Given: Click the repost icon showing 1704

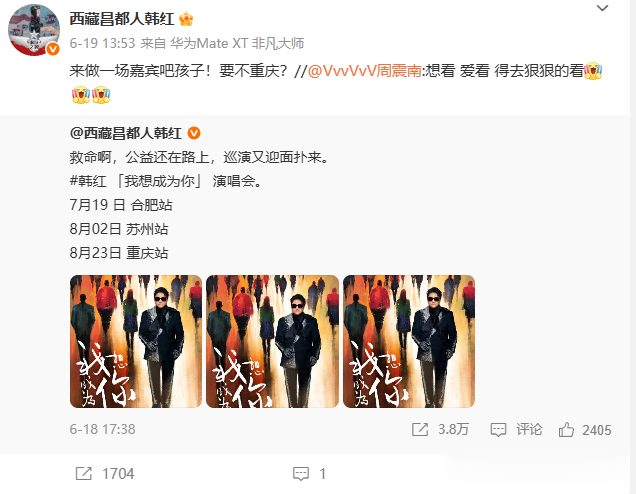Looking at the screenshot, I should (84, 473).
